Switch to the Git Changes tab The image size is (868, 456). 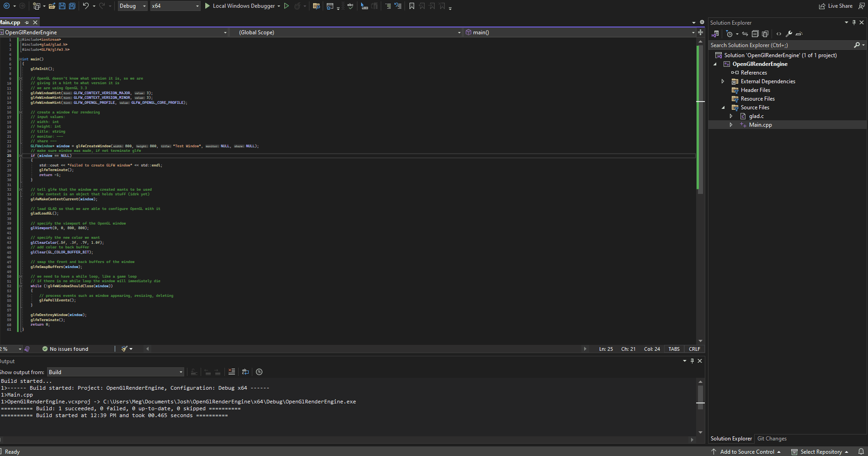click(x=772, y=439)
